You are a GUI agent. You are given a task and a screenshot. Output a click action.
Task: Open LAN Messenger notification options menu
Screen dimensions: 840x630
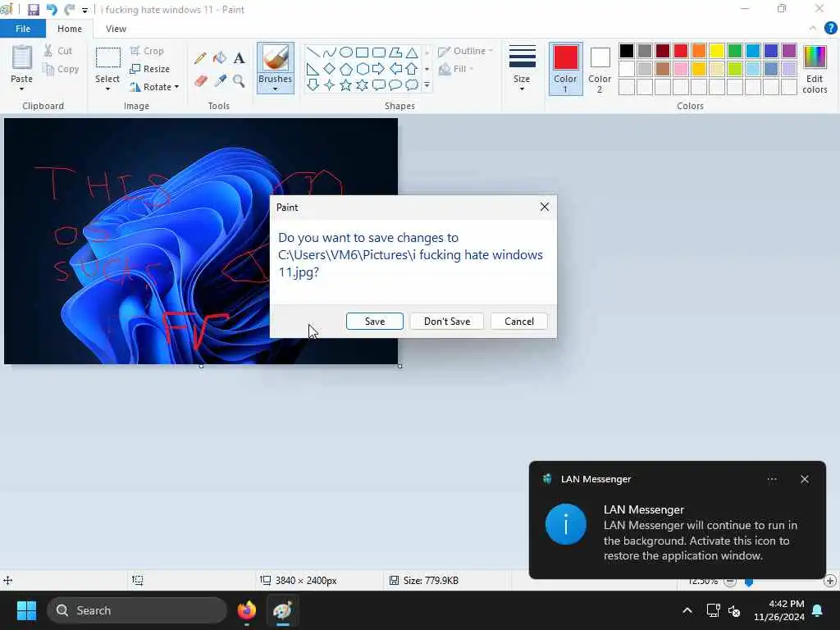pyautogui.click(x=772, y=479)
